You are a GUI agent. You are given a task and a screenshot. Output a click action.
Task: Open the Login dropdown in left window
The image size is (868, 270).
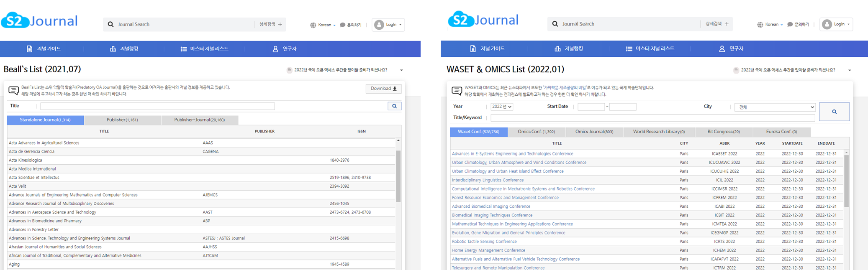coord(388,25)
